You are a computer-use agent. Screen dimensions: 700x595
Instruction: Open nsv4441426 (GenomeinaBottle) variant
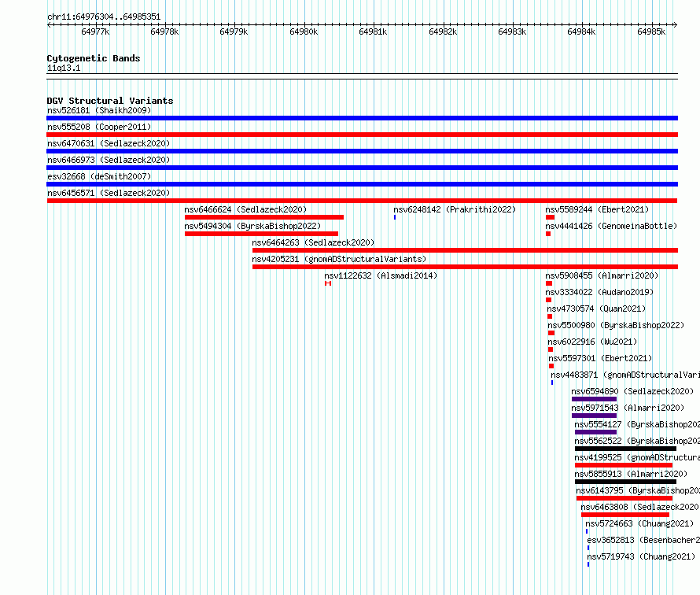point(611,226)
